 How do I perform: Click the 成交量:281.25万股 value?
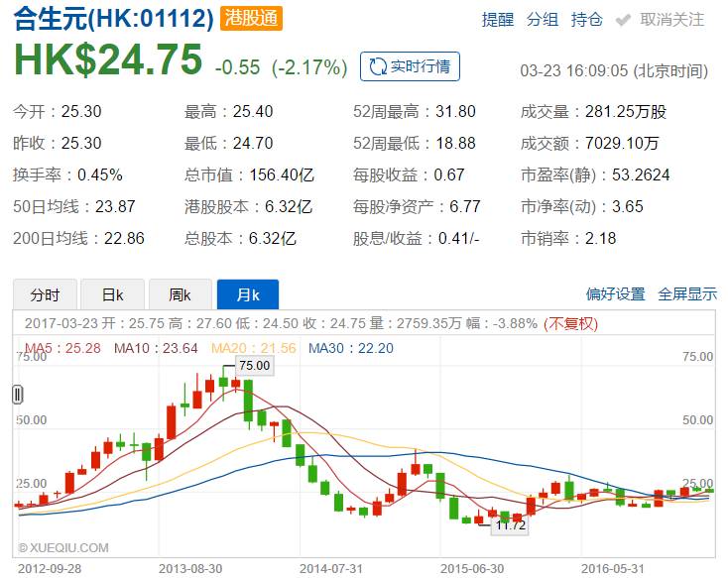tap(626, 111)
